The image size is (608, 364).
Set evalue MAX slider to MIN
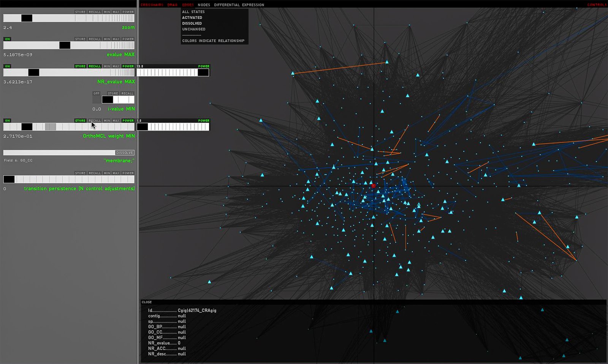coord(107,39)
